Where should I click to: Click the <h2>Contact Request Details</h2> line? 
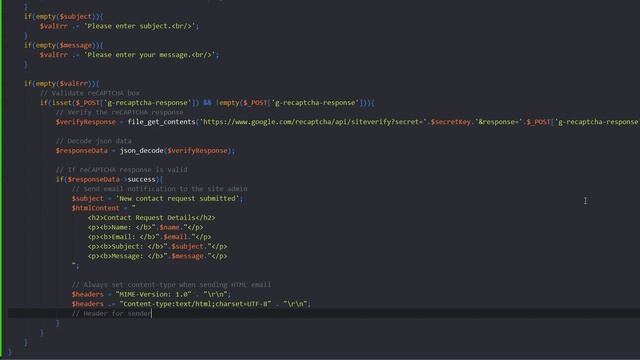point(151,218)
